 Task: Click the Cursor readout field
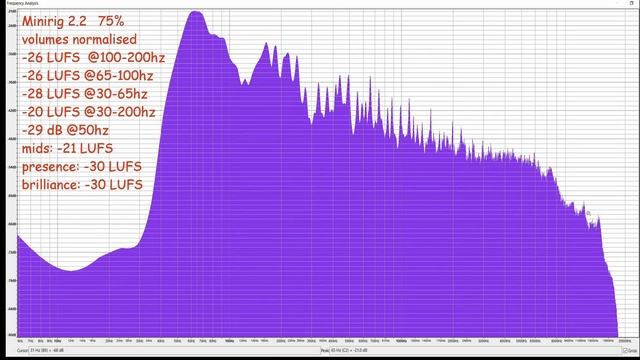(175, 350)
